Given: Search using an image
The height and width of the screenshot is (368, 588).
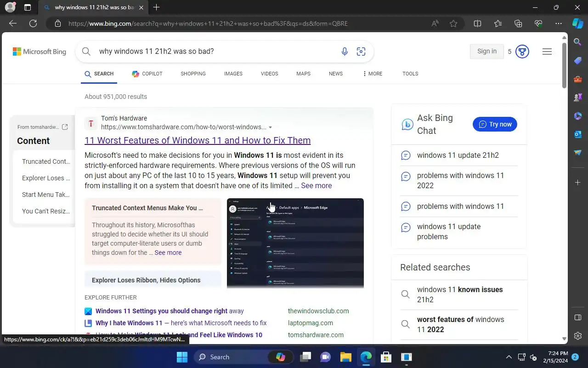Looking at the screenshot, I should click(x=361, y=52).
